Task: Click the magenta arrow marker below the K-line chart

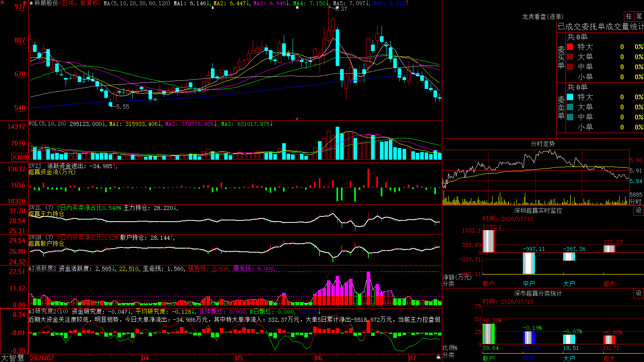Action: click(x=297, y=119)
